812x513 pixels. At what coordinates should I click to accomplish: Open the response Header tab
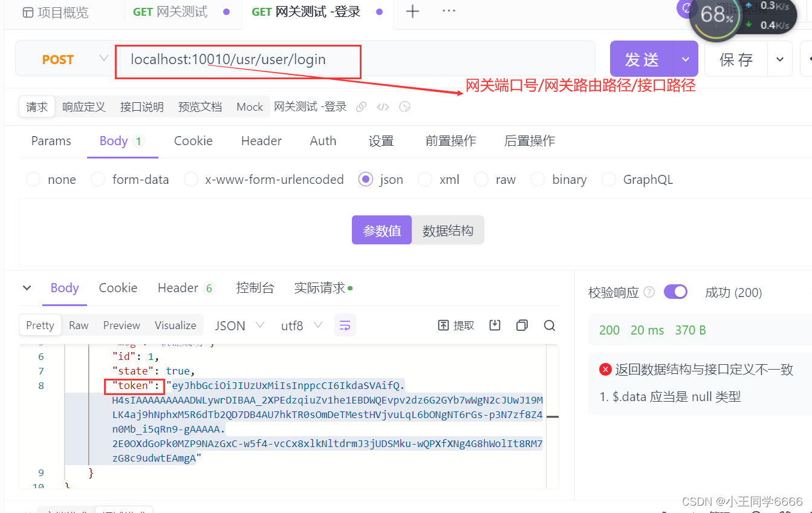186,288
